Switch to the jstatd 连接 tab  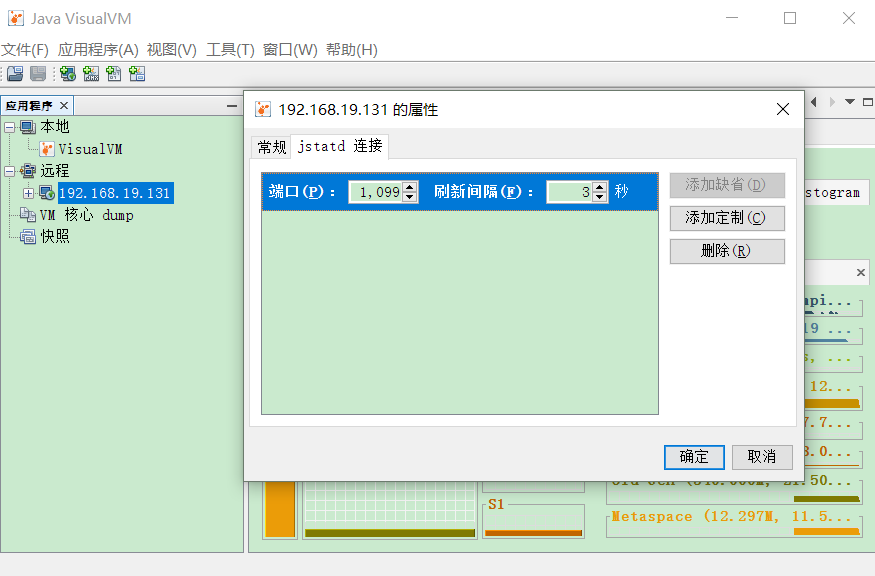click(x=340, y=146)
